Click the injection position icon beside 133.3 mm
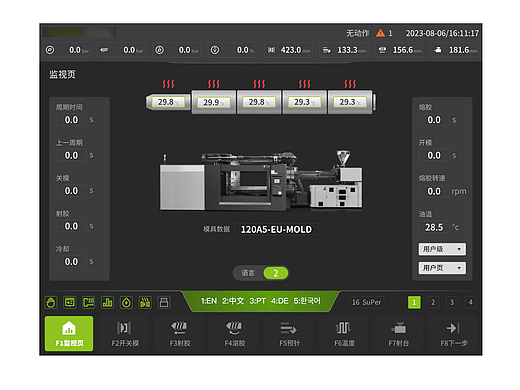 pos(327,50)
